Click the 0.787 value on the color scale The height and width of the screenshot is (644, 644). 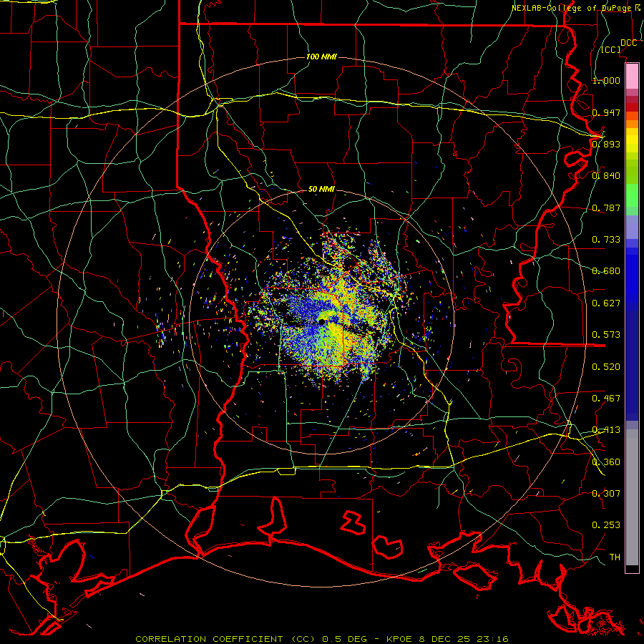[606, 208]
